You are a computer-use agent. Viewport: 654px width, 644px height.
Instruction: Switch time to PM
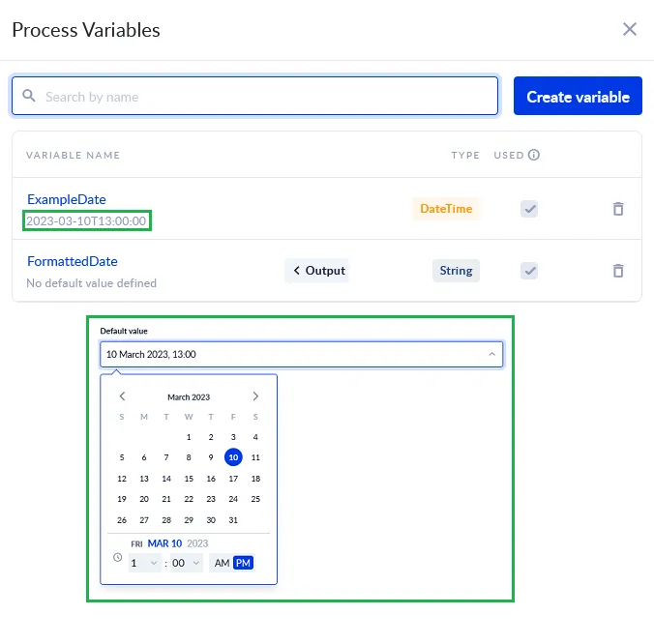click(x=243, y=563)
